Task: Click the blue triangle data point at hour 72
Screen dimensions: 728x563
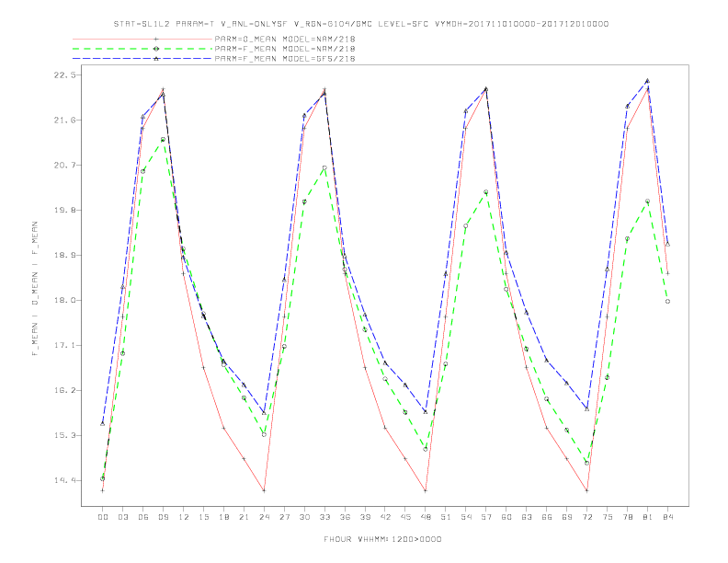Action: pos(587,408)
